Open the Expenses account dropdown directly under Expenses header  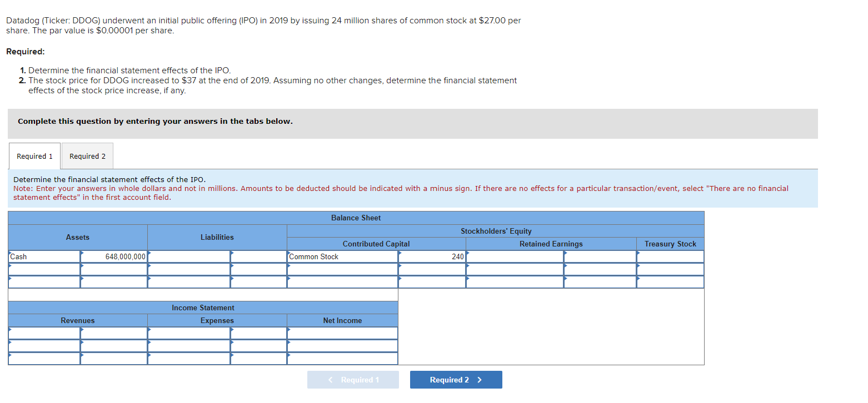pyautogui.click(x=189, y=333)
